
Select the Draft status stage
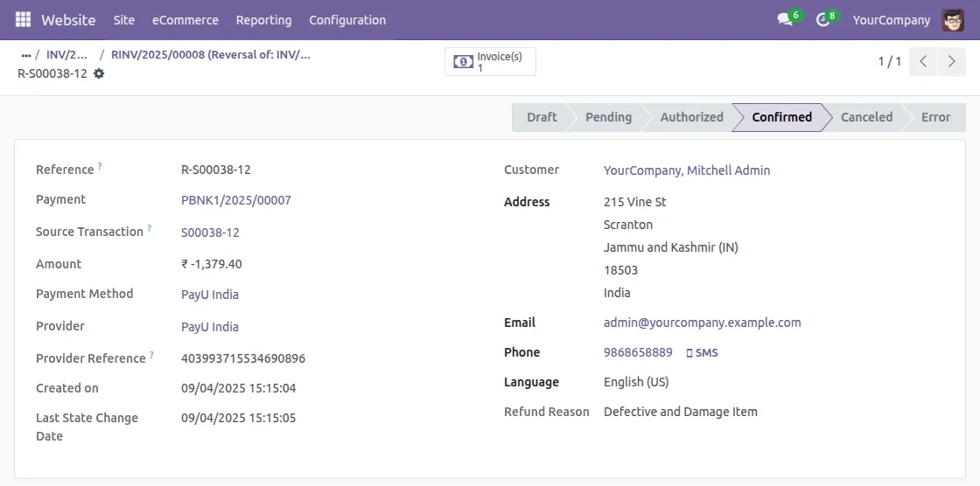tap(542, 117)
